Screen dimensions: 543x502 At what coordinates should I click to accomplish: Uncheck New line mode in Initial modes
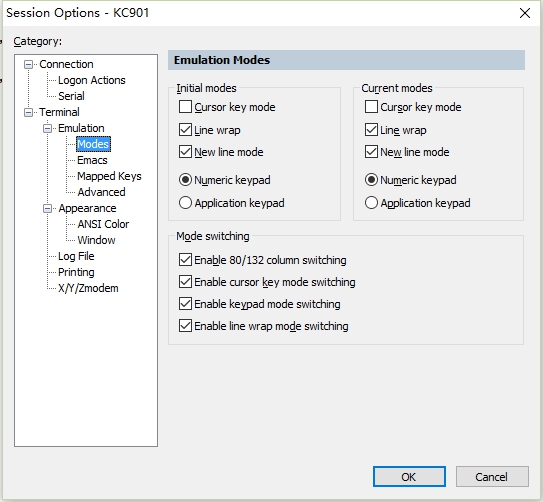tap(185, 152)
